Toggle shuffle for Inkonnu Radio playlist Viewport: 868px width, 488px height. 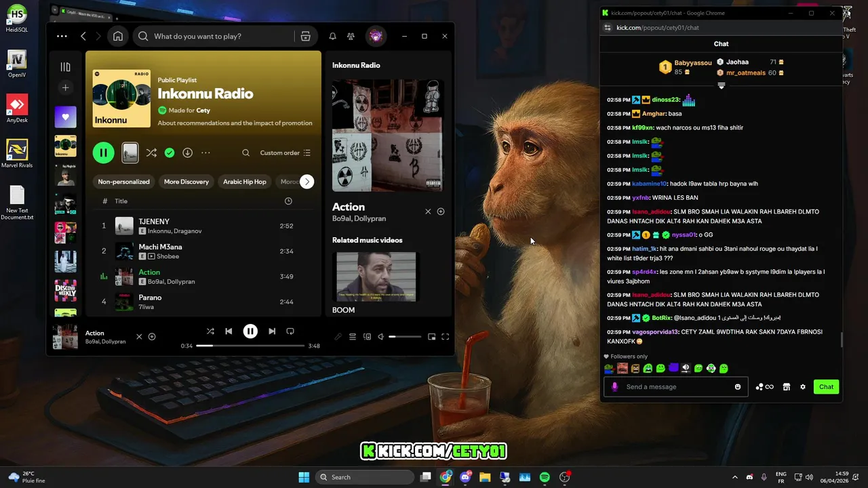[151, 152]
